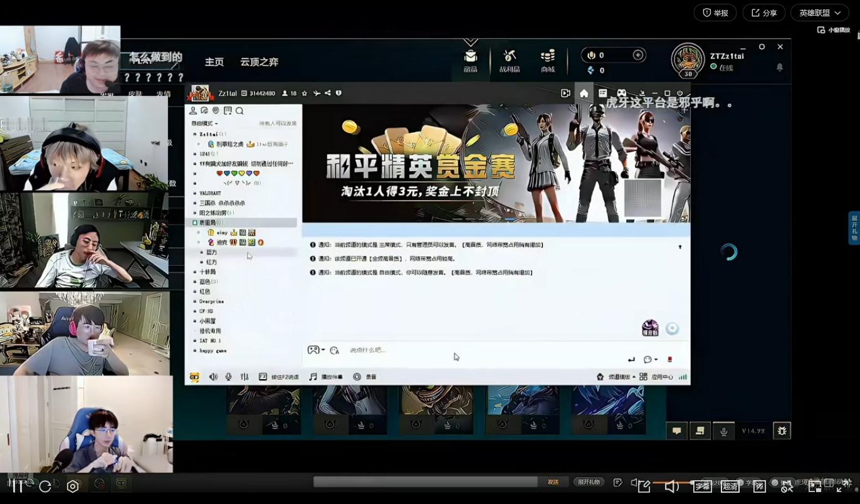Image resolution: width=860 pixels, height=504 pixels.
Task: Click the user icon above channel list
Action: 193,111
